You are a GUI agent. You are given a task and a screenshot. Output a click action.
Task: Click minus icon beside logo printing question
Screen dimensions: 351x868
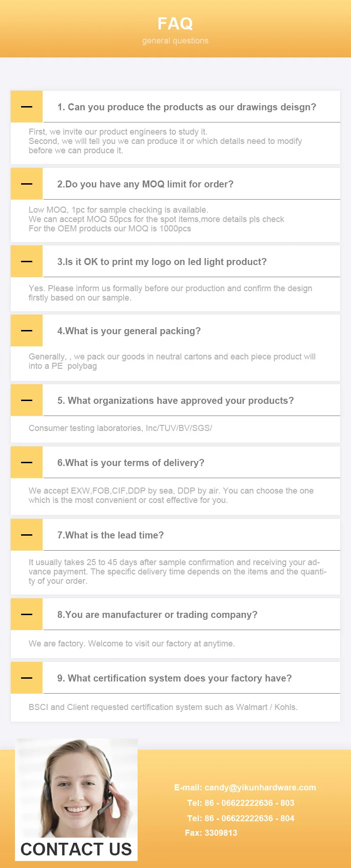click(27, 261)
